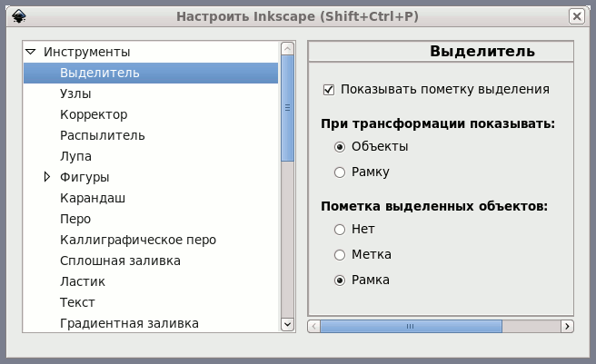Click the tree's vertical scrollbar thumb
Viewport: 596px width, 364px height.
click(287, 108)
